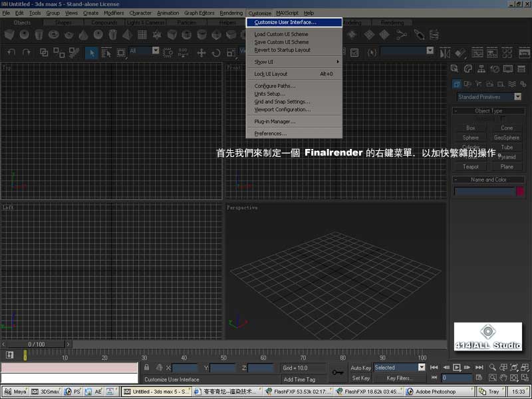
Task: Switch to the Objects tab panel
Action: click(22, 23)
